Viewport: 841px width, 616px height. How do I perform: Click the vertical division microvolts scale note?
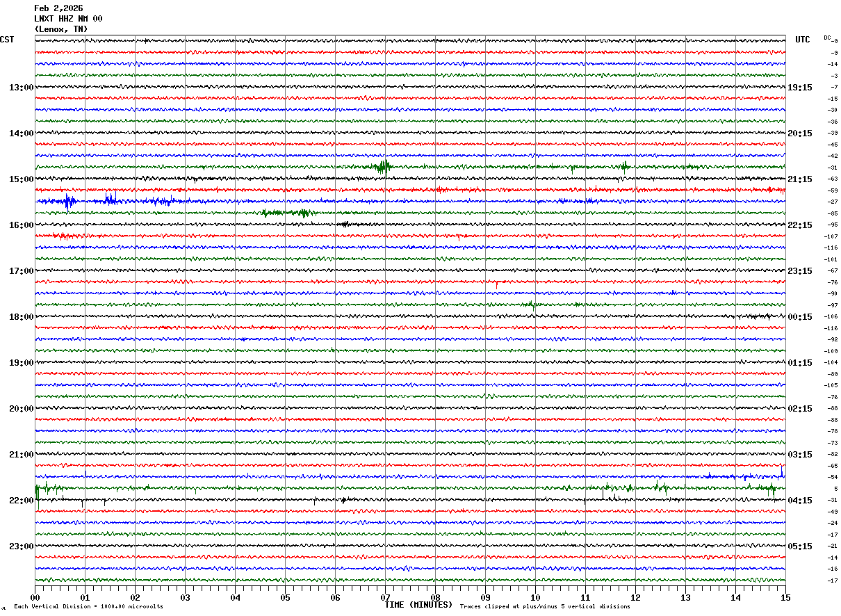pyautogui.click(x=88, y=606)
